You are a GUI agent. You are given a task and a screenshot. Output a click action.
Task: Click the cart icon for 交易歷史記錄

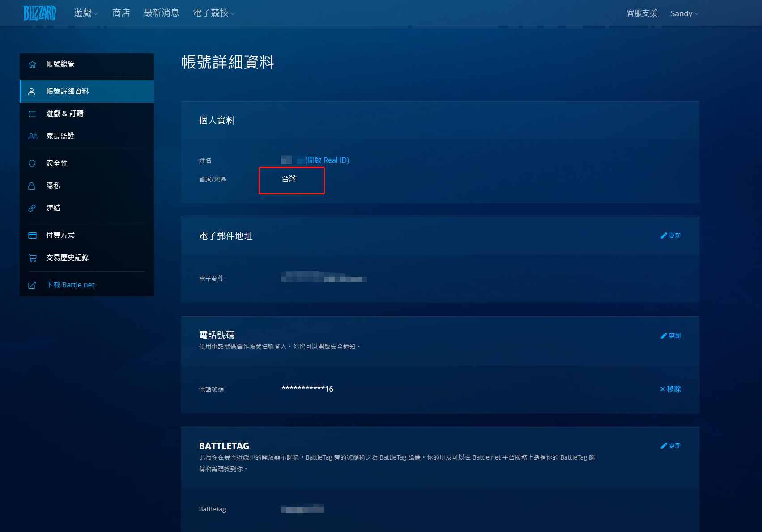tap(32, 258)
